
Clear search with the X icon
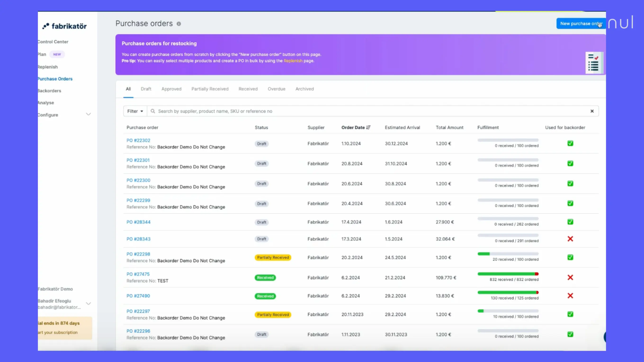pos(592,111)
